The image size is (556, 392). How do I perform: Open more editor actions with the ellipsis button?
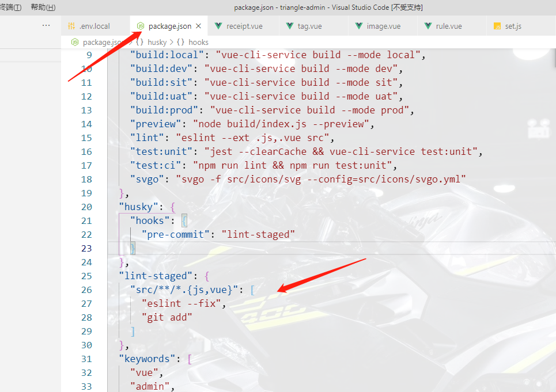[47, 25]
